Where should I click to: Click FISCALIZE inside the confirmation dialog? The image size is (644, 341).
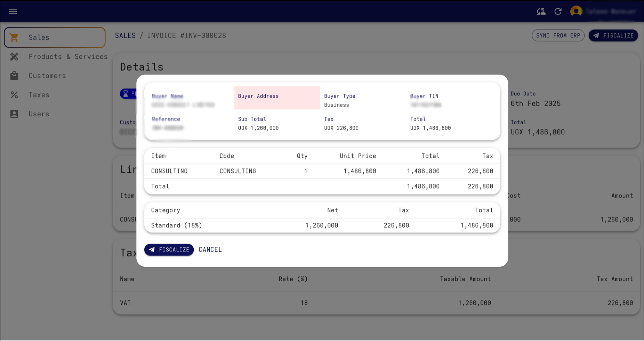coord(169,250)
